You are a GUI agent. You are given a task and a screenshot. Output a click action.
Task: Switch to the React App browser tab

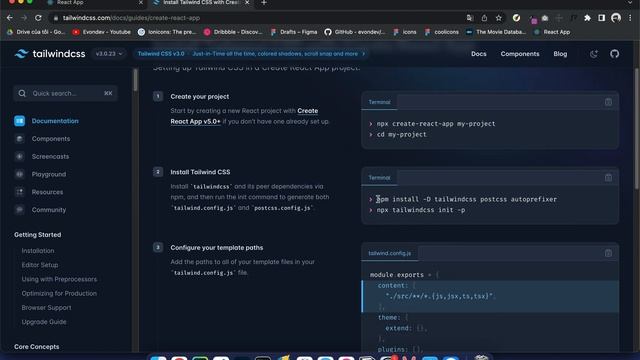point(95,3)
